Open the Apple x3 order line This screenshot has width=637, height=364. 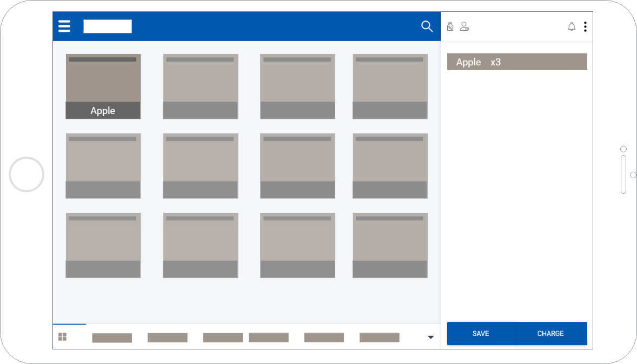[x=516, y=62]
